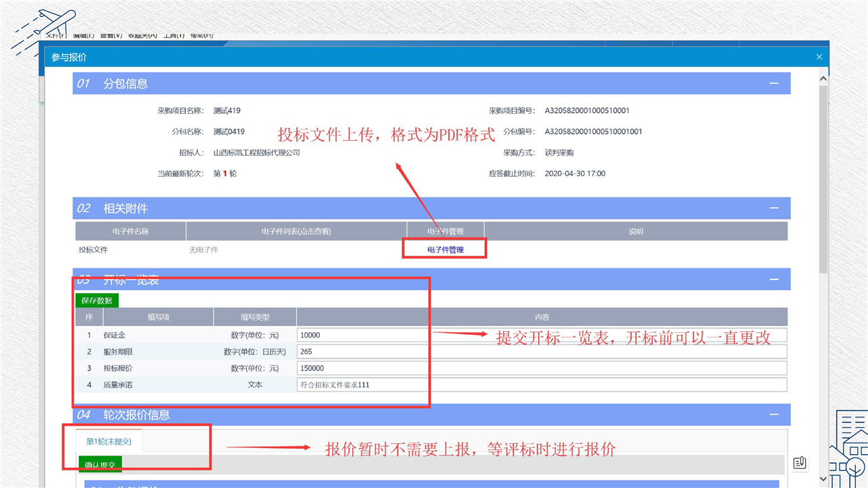Open the 收藏夹(A) browser menu
This screenshot has width=868, height=488.
(x=142, y=35)
